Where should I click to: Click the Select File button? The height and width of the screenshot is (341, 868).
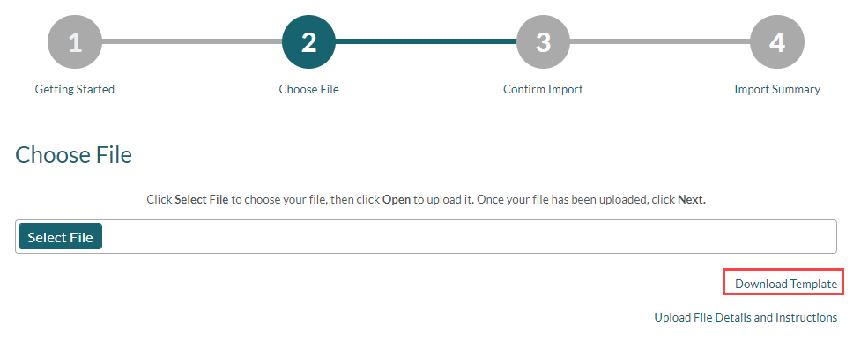tap(60, 237)
